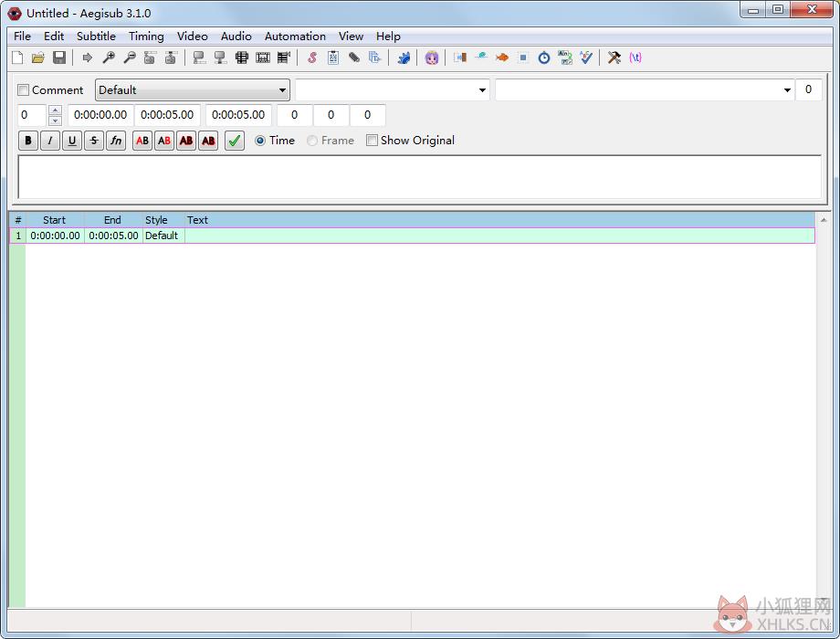Open Attachments paperclip icon
This screenshot has width=840, height=639.
(353, 58)
